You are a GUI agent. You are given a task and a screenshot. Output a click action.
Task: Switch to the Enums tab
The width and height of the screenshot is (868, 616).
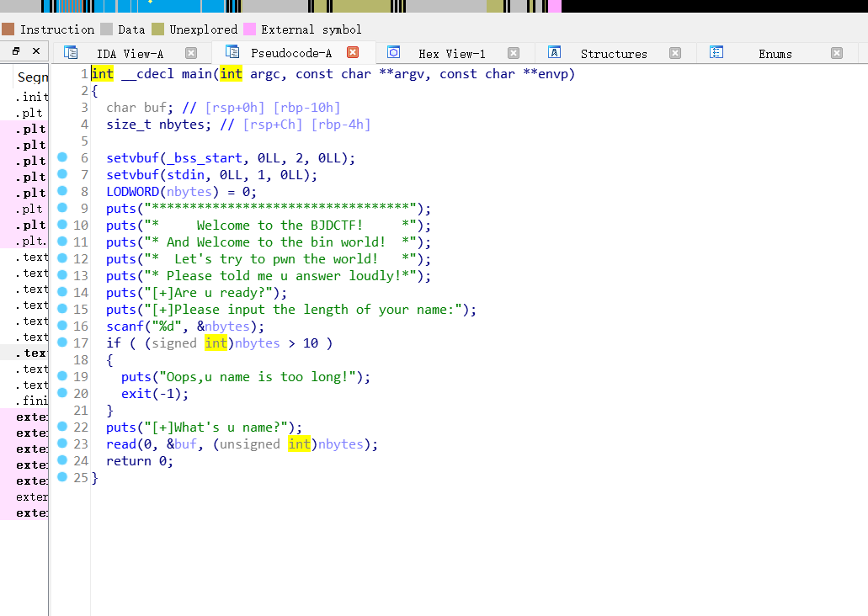coord(775,54)
